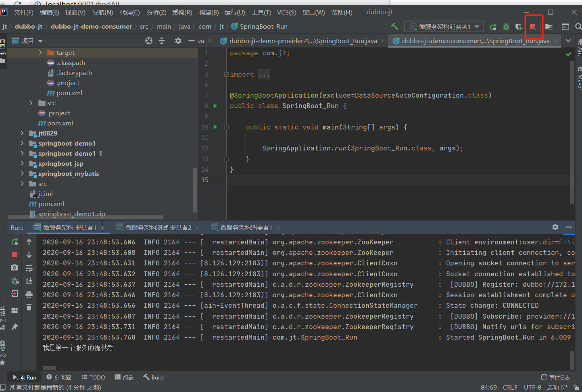Open Project Structure icon in toolbar
This screenshot has height=392, width=582.
point(549,27)
